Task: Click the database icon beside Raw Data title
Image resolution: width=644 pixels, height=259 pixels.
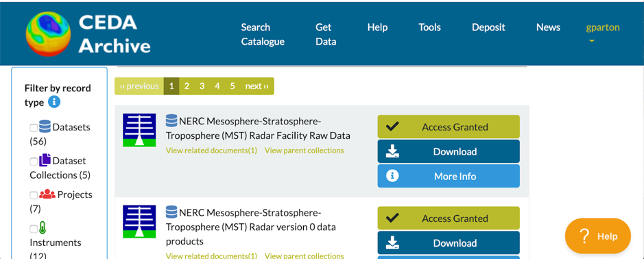Action: point(171,121)
